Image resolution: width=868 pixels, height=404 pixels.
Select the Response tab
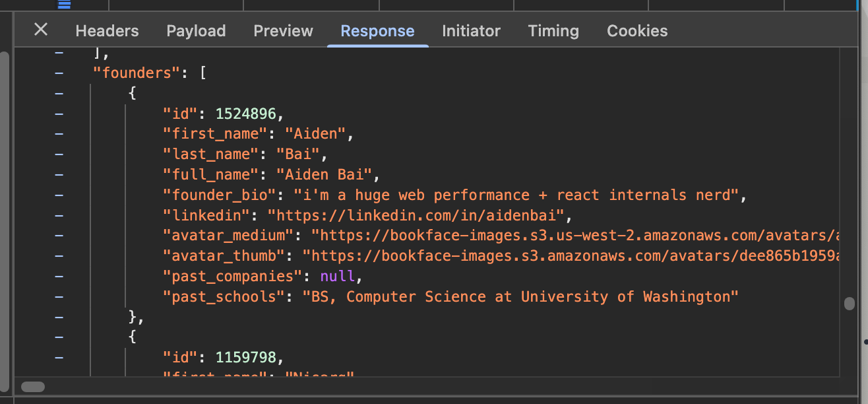point(377,31)
